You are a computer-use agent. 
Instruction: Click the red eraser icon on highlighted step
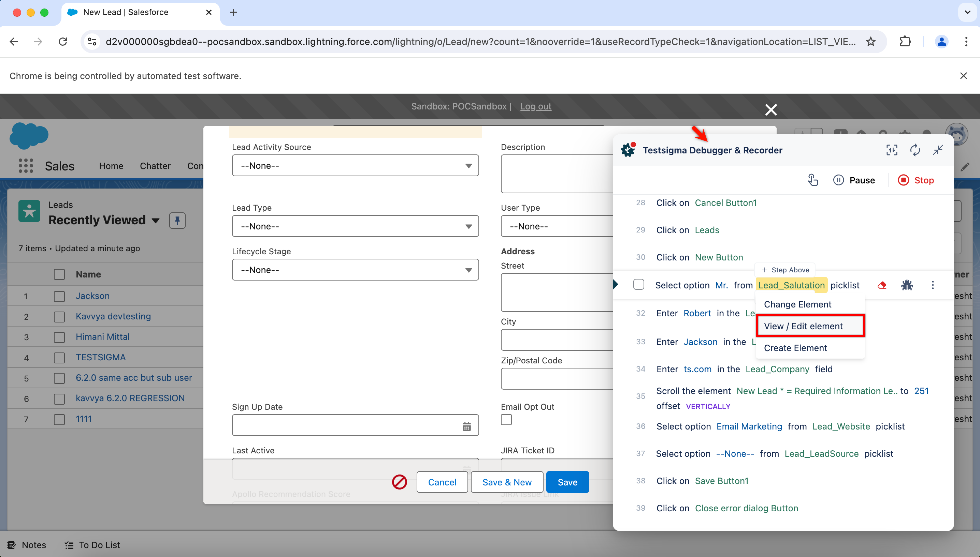click(882, 285)
